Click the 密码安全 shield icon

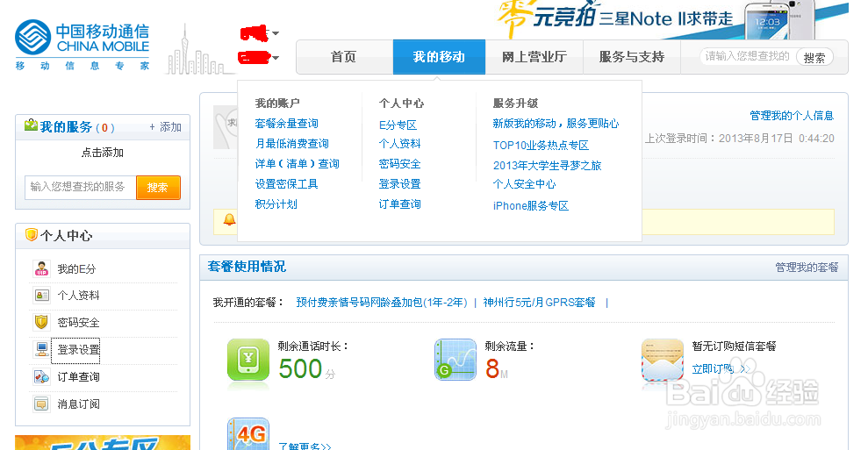[x=41, y=322]
